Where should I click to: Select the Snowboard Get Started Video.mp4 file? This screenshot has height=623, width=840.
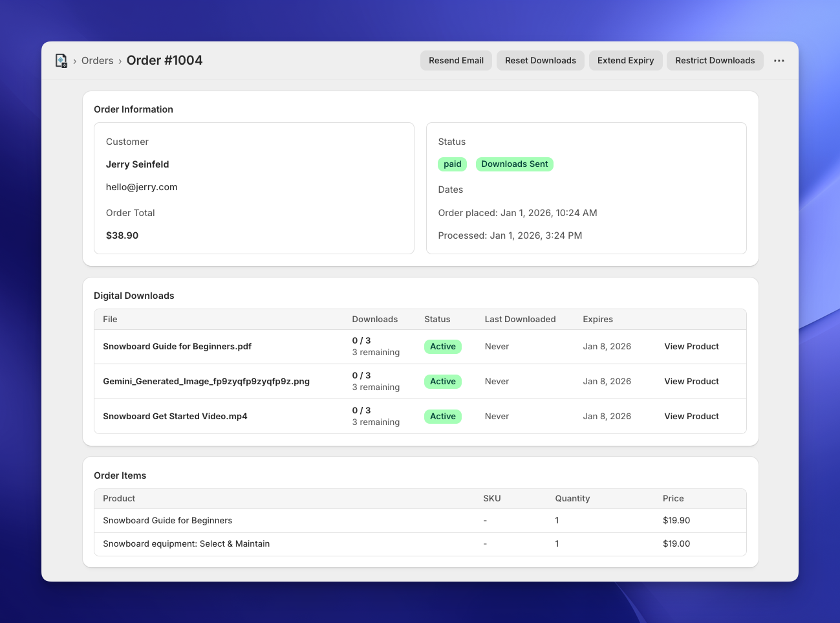tap(175, 417)
